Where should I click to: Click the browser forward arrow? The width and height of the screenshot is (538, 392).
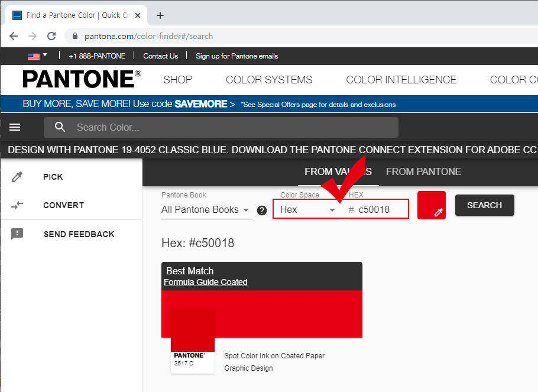click(x=33, y=36)
